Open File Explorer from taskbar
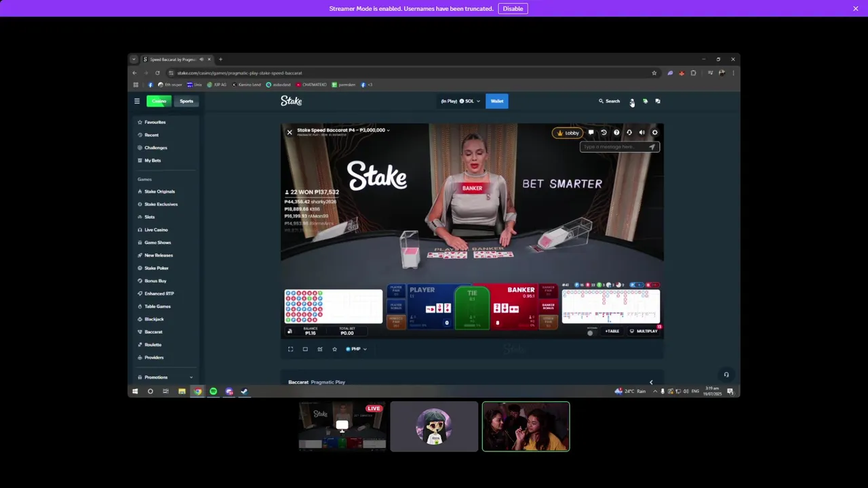 pyautogui.click(x=182, y=391)
